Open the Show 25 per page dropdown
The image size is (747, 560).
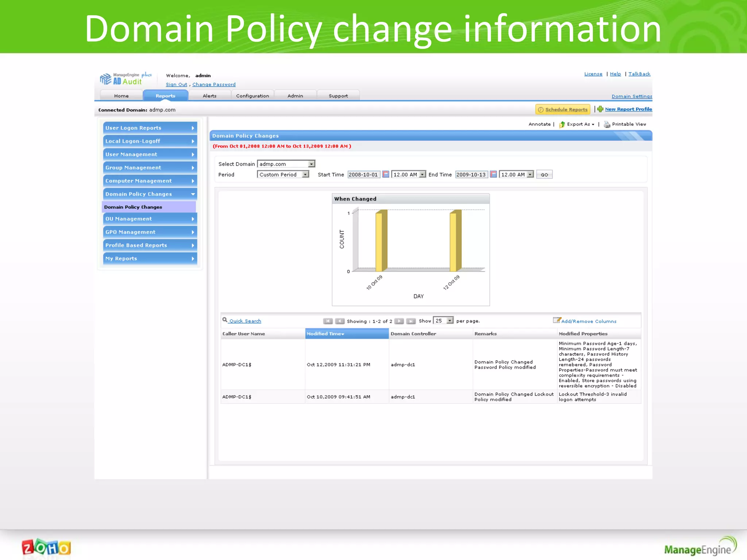point(443,320)
